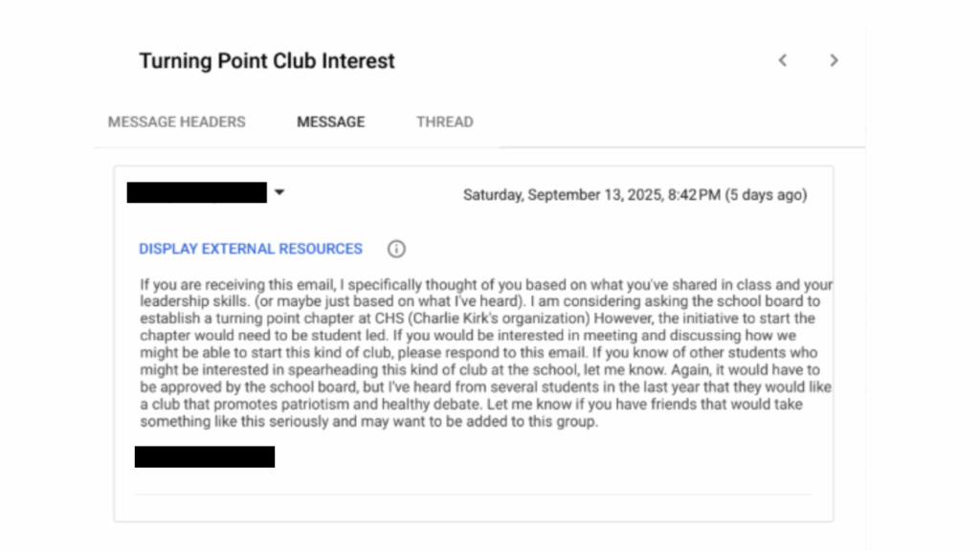This screenshot has height=551, width=980.
Task: Go to previous message with left chevron
Action: tap(782, 60)
